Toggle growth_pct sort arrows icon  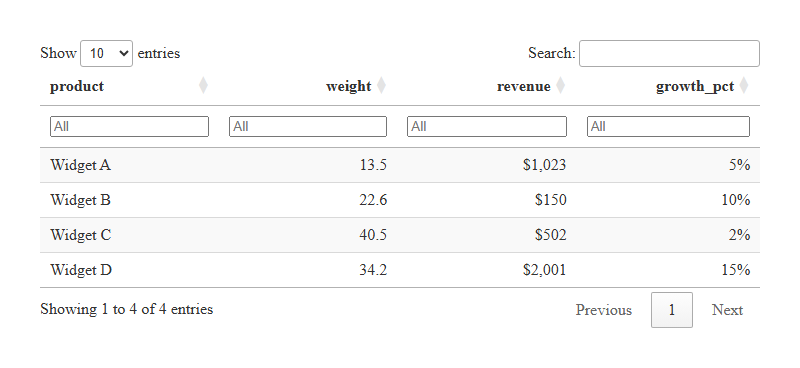pyautogui.click(x=744, y=86)
